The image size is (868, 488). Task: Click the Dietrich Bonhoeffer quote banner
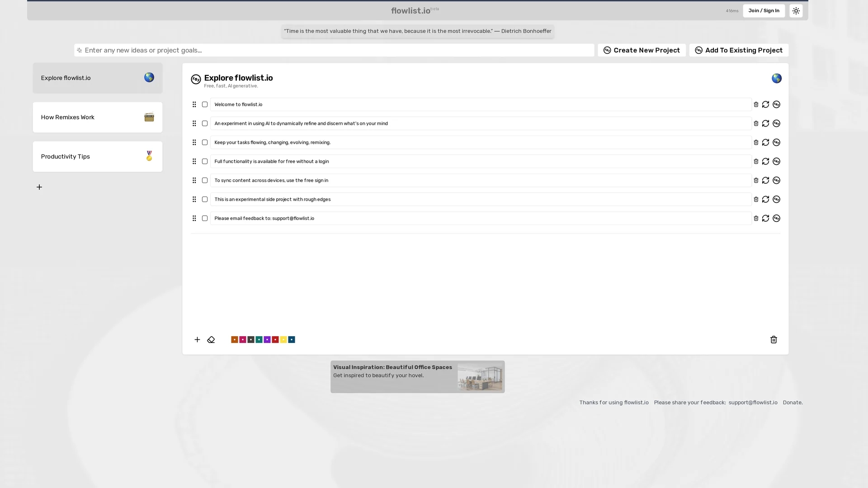(x=417, y=31)
